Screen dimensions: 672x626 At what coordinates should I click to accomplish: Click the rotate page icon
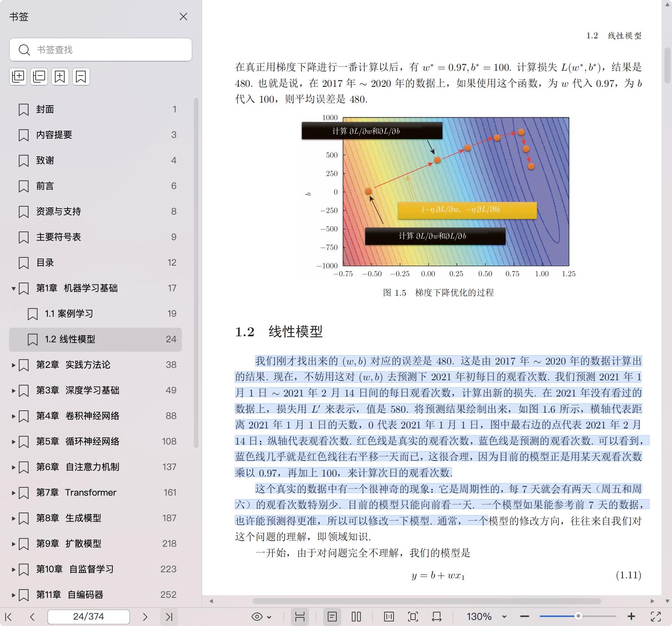click(437, 617)
